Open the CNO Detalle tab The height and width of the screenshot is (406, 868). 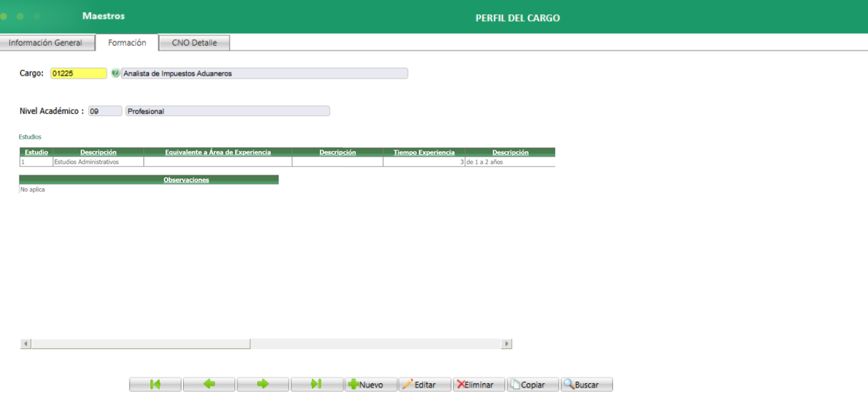pyautogui.click(x=195, y=43)
